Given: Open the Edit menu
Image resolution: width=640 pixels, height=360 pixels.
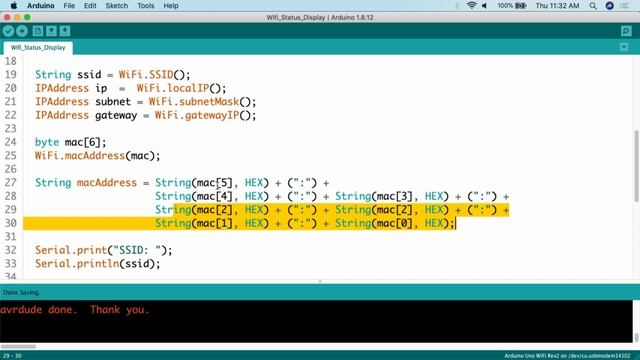Looking at the screenshot, I should point(90,6).
